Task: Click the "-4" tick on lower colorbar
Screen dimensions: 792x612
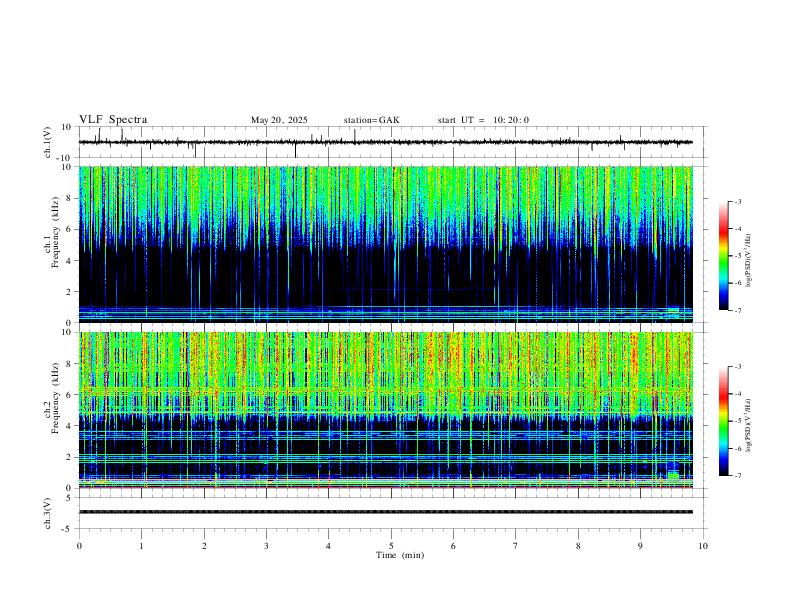Action: point(737,394)
